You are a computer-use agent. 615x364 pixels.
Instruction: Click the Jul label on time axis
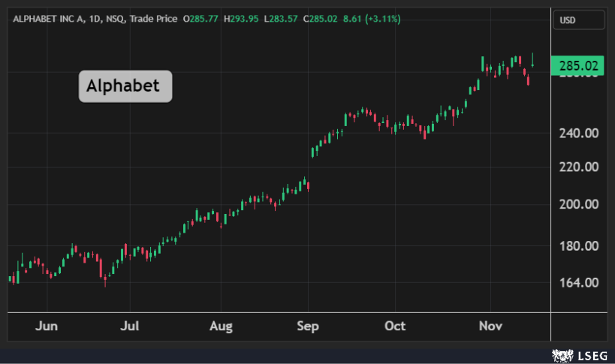[131, 326]
